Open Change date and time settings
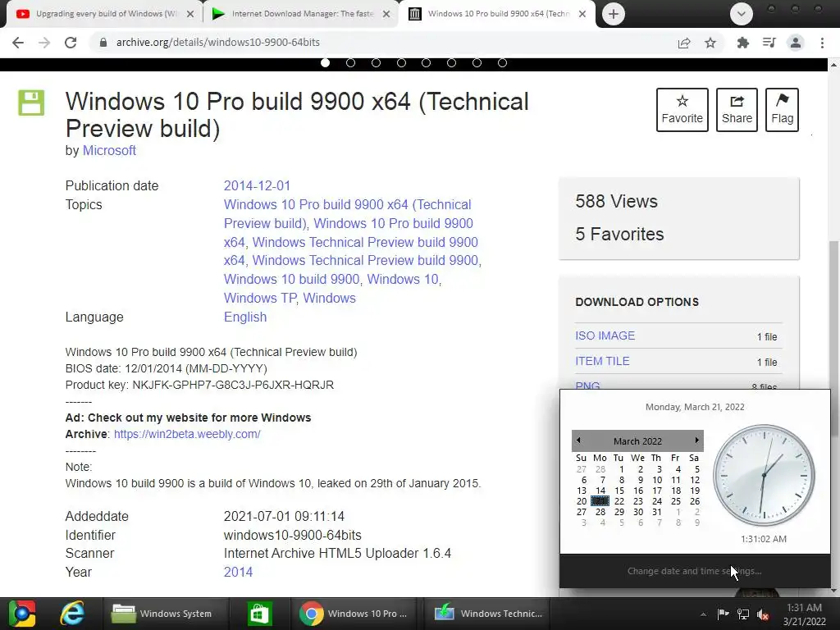This screenshot has height=630, width=840. click(x=694, y=571)
